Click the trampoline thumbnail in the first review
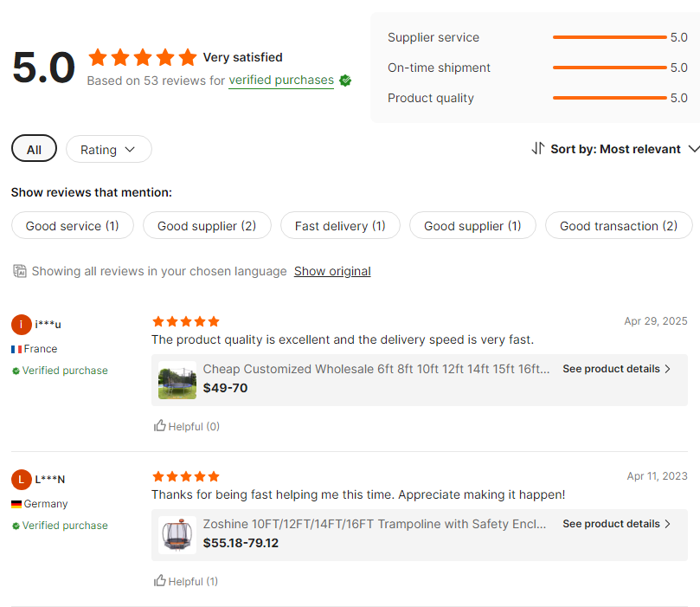Screen dimensions: 700x607 tap(177, 378)
